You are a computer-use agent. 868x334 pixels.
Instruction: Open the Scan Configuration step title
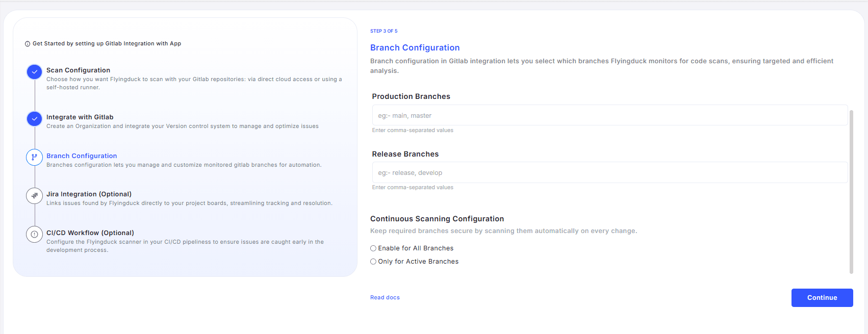tap(78, 70)
